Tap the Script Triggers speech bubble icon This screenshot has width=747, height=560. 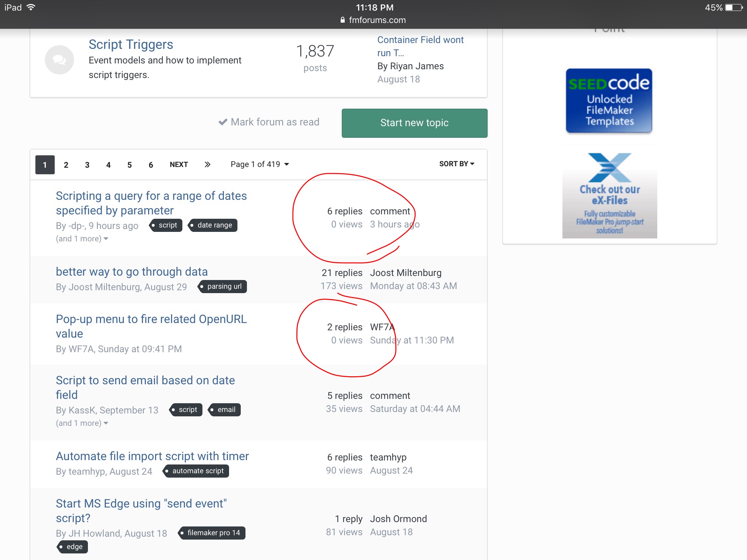click(59, 60)
